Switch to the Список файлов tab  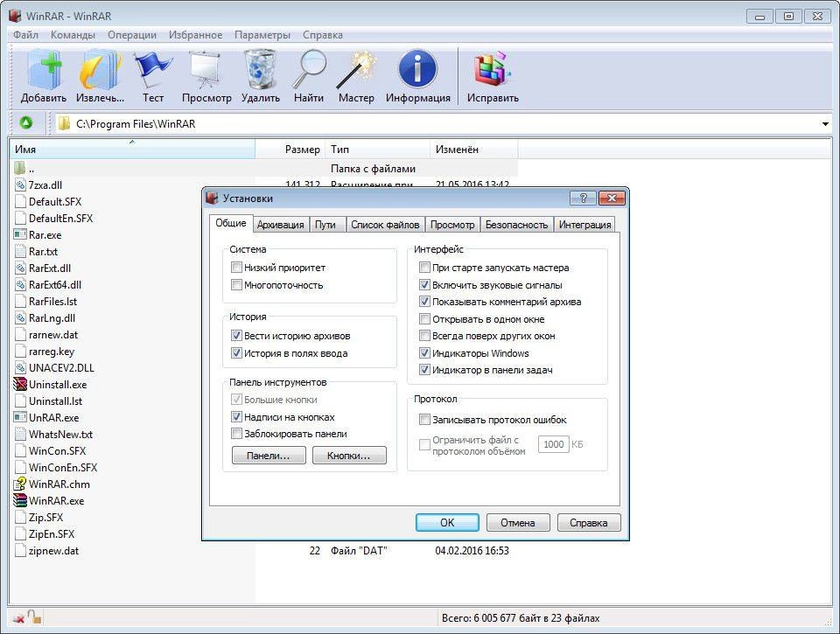point(385,225)
